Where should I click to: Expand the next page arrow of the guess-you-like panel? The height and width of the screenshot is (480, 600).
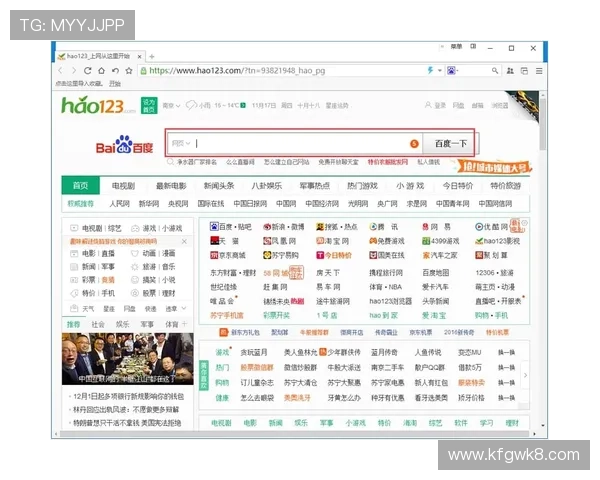point(525,375)
